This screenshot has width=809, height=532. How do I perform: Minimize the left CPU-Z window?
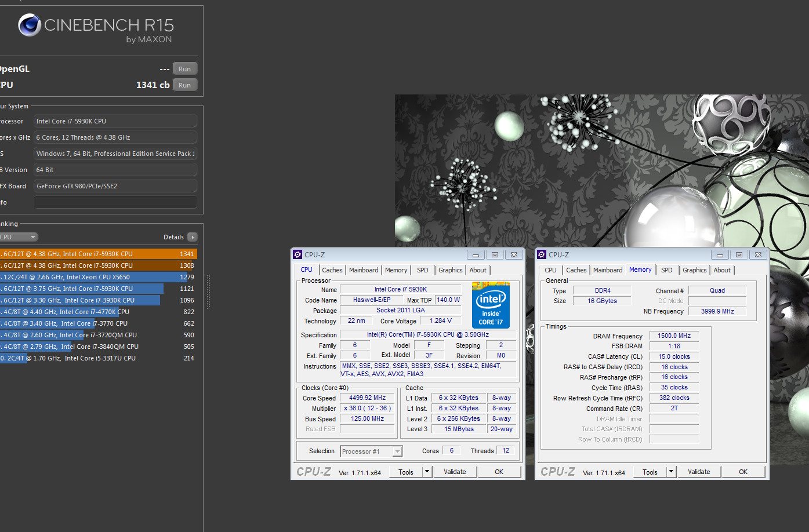(476, 255)
